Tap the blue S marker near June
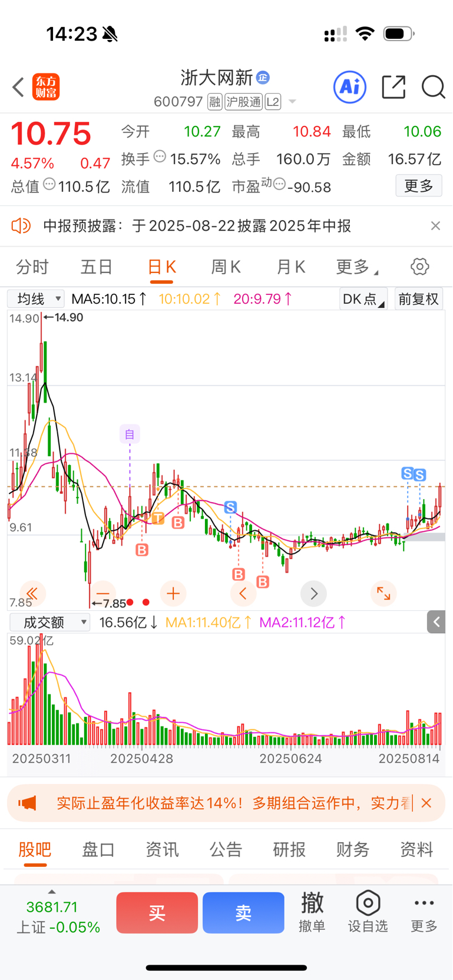This screenshot has height=980, width=453. coord(230,507)
